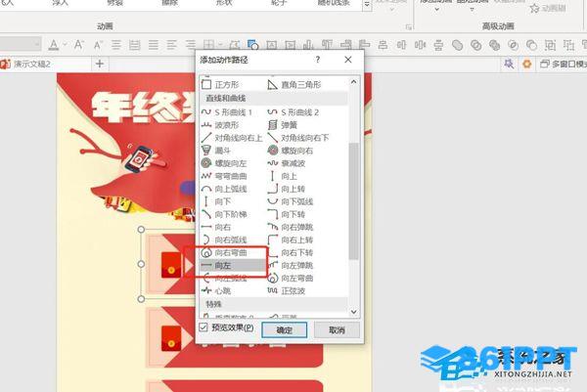Image resolution: width=587 pixels, height=392 pixels.
Task: Pick the 弹簧 motion path
Action: click(x=283, y=125)
